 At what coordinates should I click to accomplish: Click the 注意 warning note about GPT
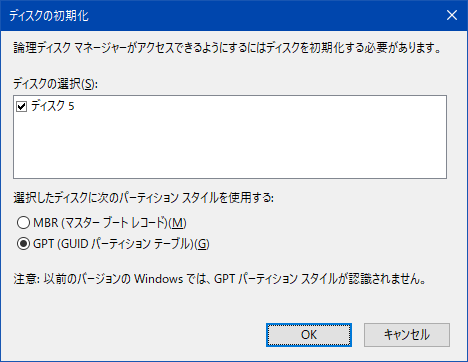click(x=220, y=279)
